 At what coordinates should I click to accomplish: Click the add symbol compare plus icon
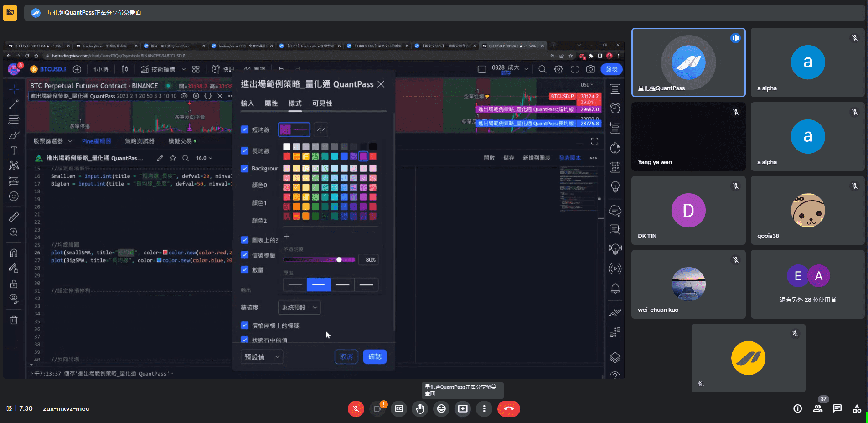coord(77,69)
